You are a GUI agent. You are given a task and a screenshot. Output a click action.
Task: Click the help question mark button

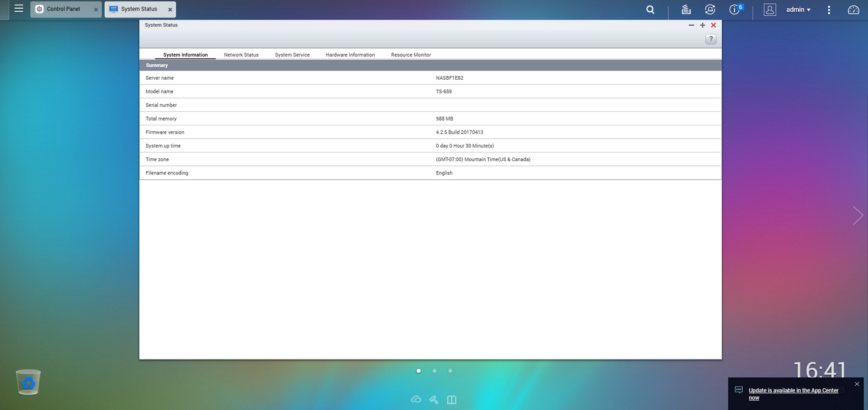pyautogui.click(x=711, y=39)
